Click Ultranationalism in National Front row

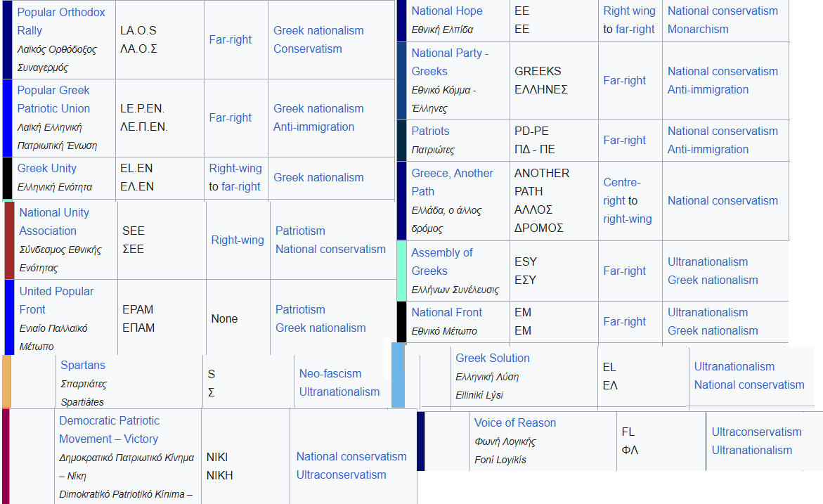pos(708,312)
